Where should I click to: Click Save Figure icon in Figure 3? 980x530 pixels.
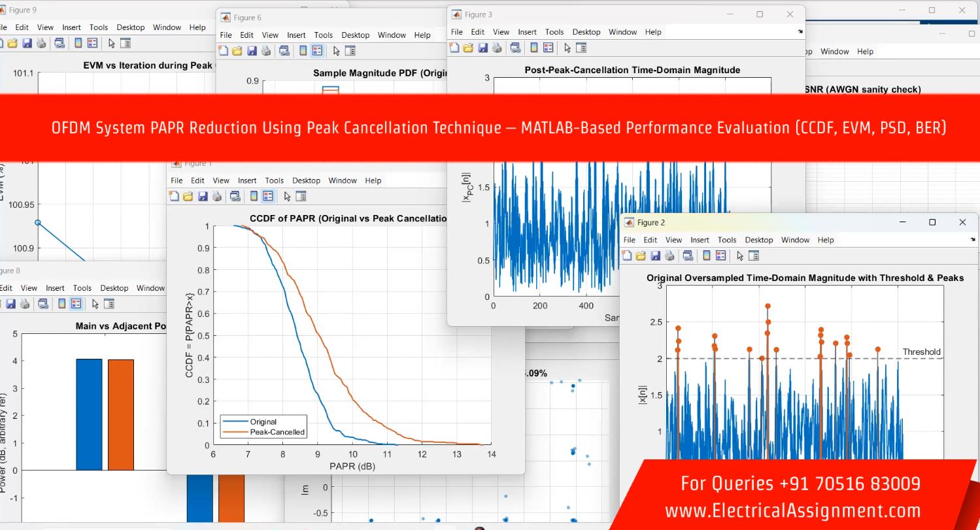tap(482, 48)
